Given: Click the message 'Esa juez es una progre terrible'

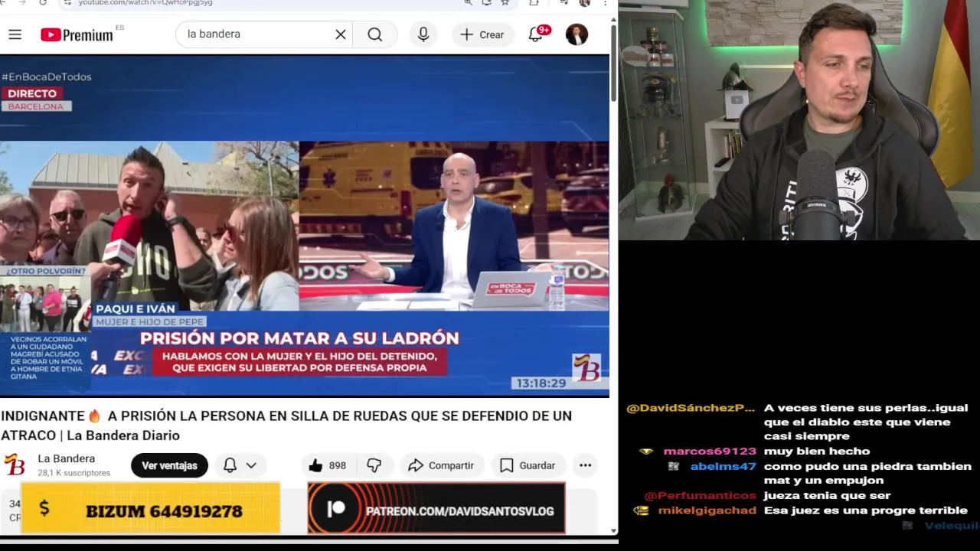Looking at the screenshot, I should click(x=866, y=510).
